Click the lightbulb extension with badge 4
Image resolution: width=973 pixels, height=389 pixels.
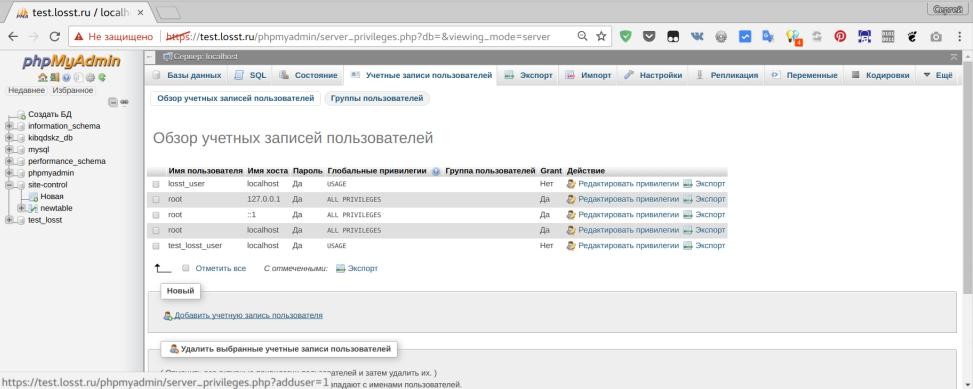(x=794, y=37)
